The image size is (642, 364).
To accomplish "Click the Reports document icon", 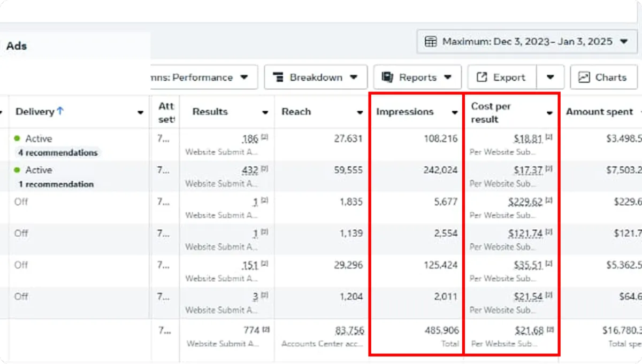I will (x=387, y=78).
